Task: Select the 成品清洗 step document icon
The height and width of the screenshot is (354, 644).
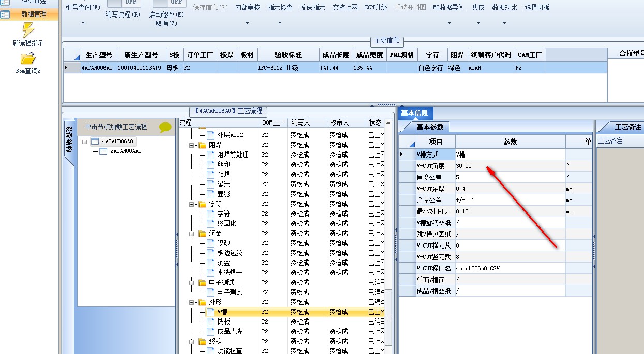Action: pos(211,332)
